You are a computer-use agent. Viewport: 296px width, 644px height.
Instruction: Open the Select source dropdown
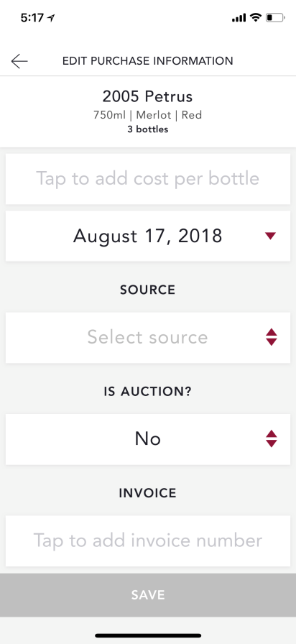(x=148, y=338)
